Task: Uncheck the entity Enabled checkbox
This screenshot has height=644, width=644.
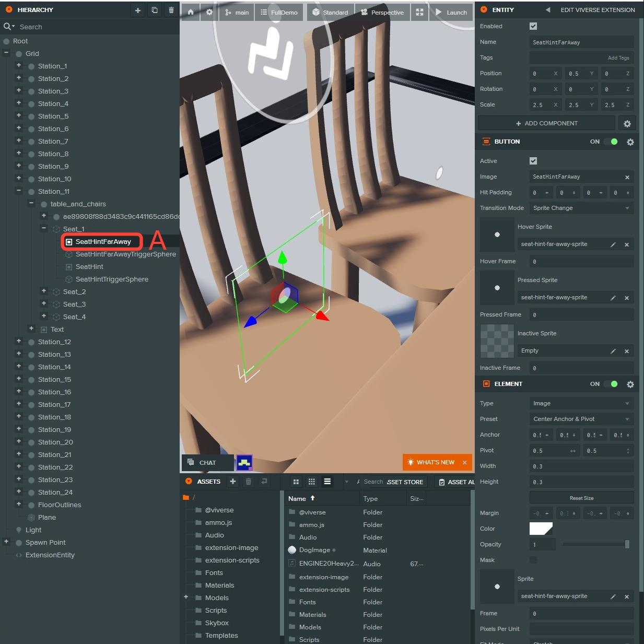Action: point(533,26)
